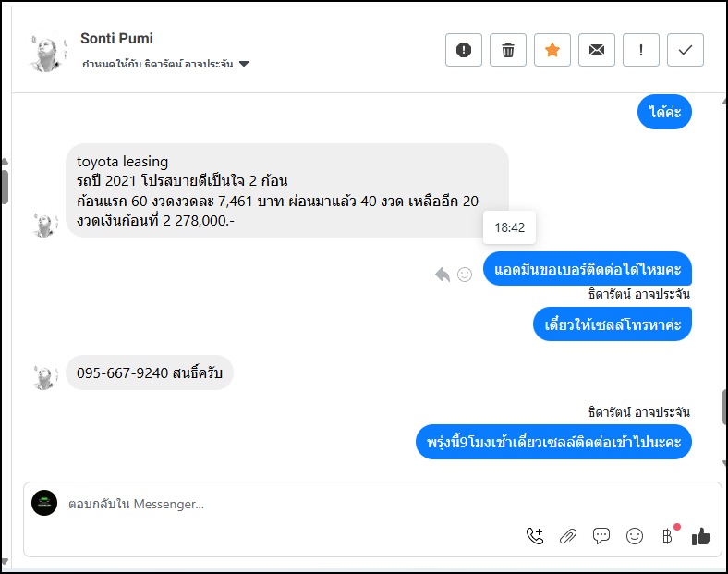Mark the conversation as done with checkmark
This screenshot has height=574, width=728.
click(686, 50)
